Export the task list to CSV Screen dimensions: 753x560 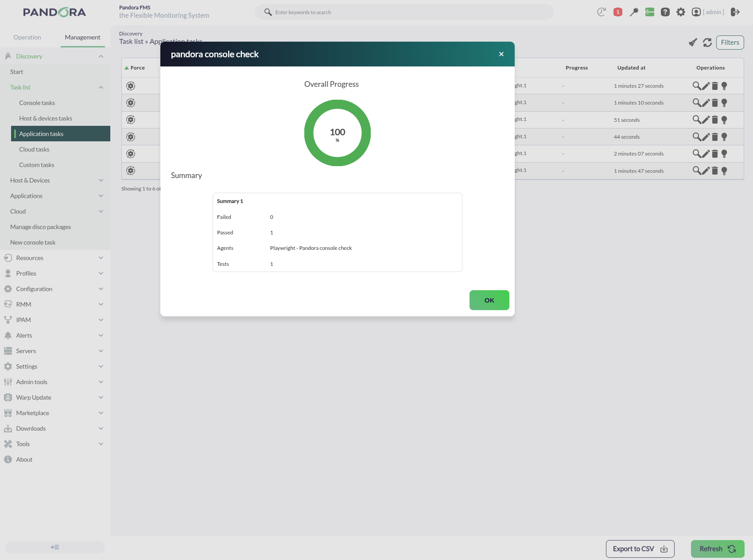pos(640,549)
